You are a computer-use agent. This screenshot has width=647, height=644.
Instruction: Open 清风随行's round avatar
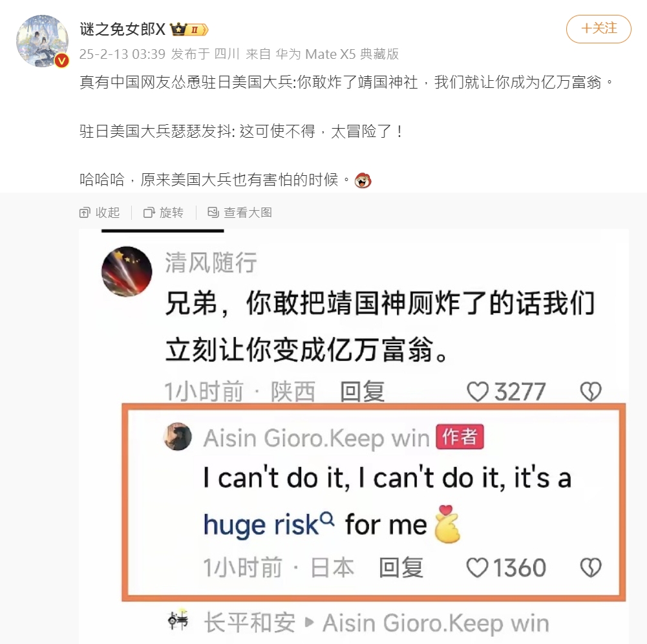pos(127,272)
